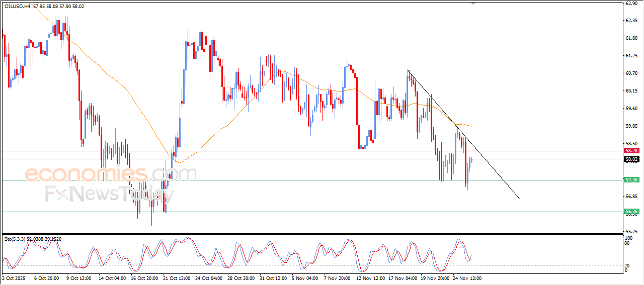Click the 62.90 price scale label

631,4
